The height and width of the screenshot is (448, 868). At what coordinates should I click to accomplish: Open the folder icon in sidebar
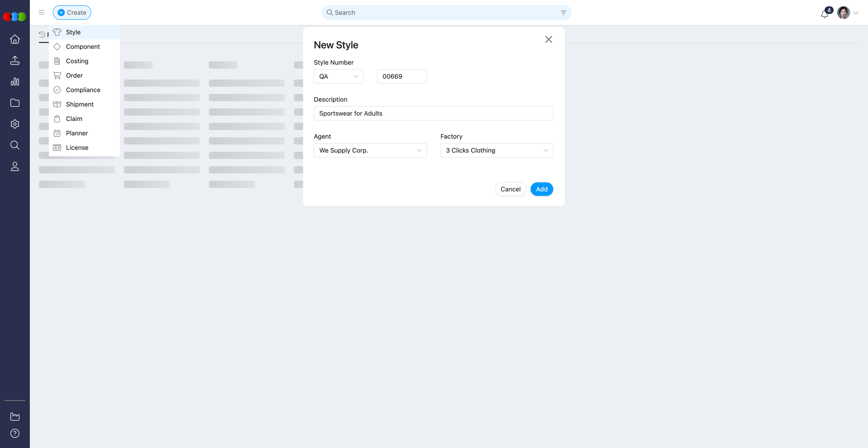coord(15,103)
